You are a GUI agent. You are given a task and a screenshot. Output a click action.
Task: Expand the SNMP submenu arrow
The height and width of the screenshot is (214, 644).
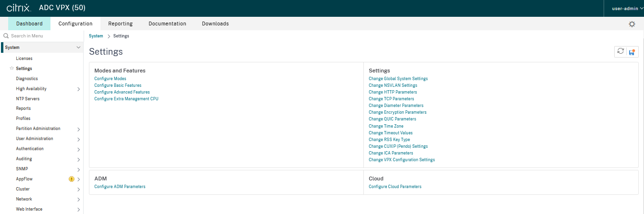79,169
